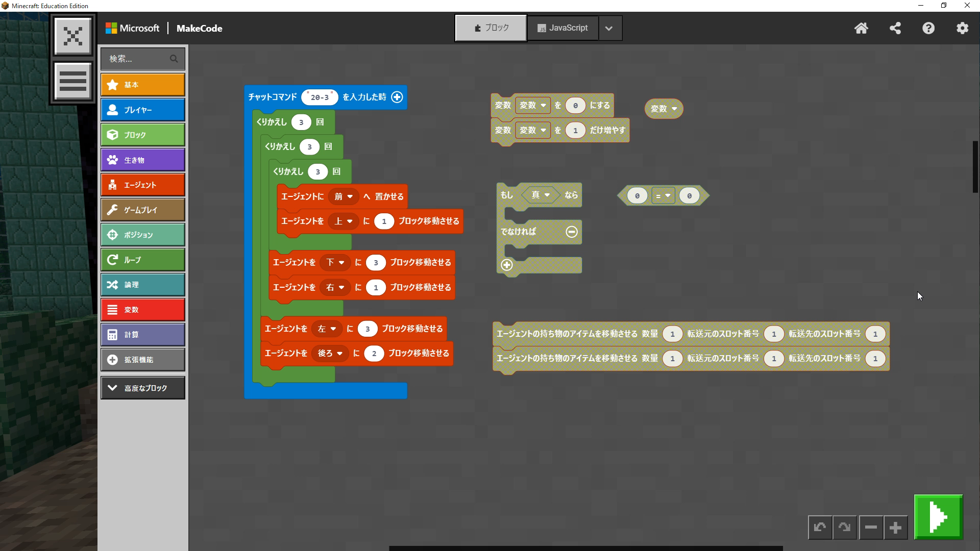The width and height of the screenshot is (980, 551).
Task: Open the 真 boolean dropdown in もし block
Action: [541, 195]
